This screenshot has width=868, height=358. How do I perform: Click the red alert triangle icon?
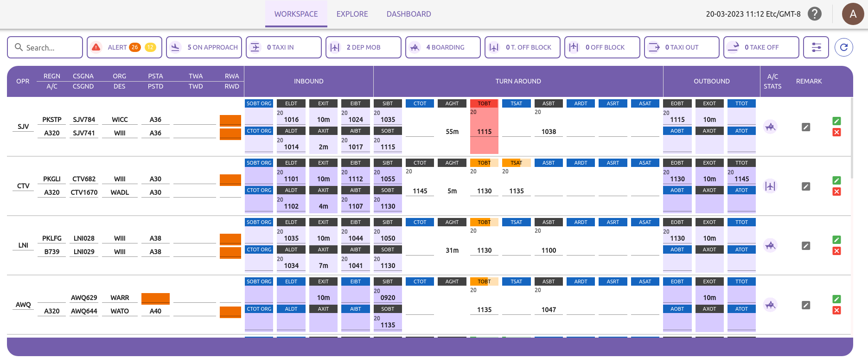pyautogui.click(x=96, y=47)
